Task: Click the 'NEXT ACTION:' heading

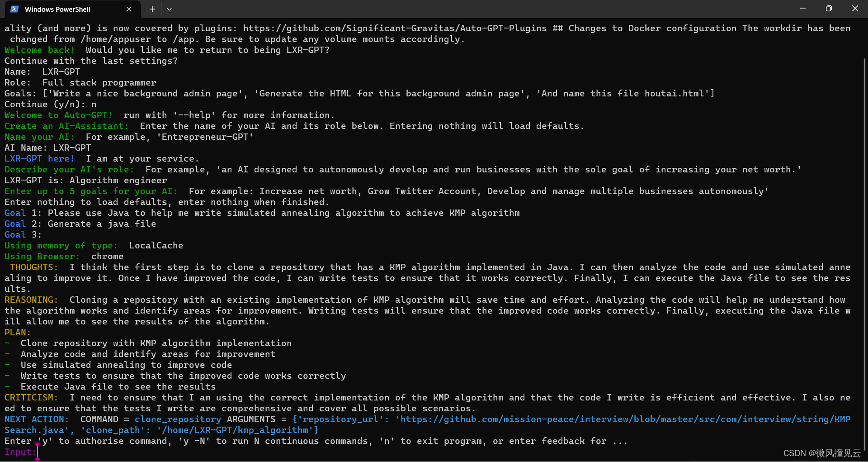Action: pyautogui.click(x=37, y=419)
